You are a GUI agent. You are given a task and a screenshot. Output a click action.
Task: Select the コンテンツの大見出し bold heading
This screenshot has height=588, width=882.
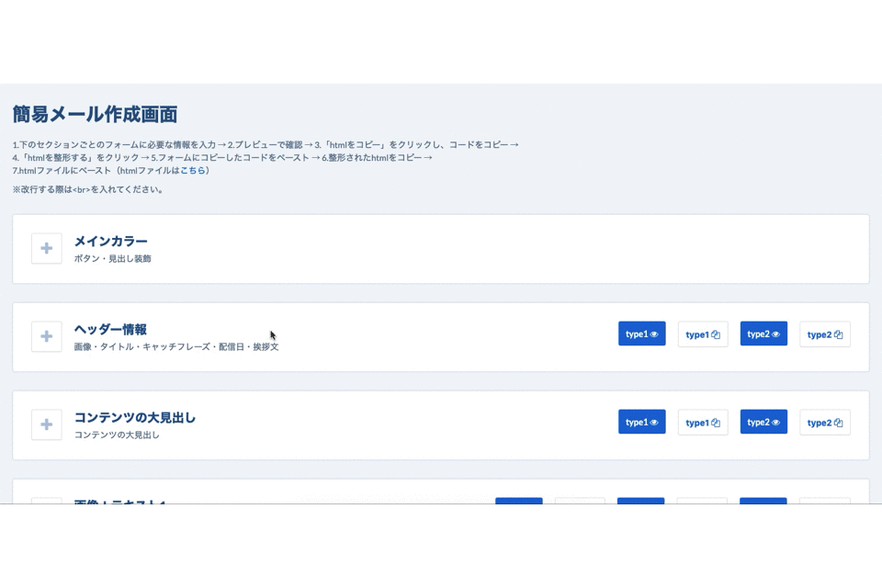135,417
